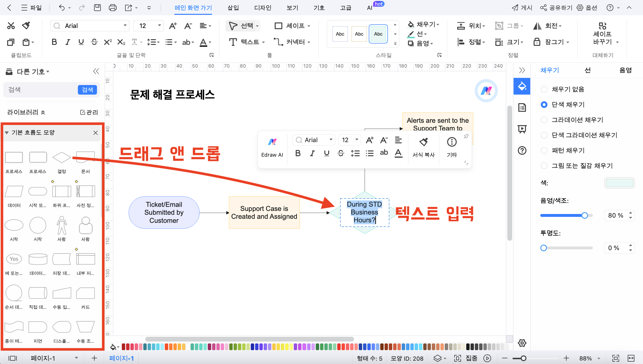Toggle underline in ribbon font group

click(x=81, y=42)
